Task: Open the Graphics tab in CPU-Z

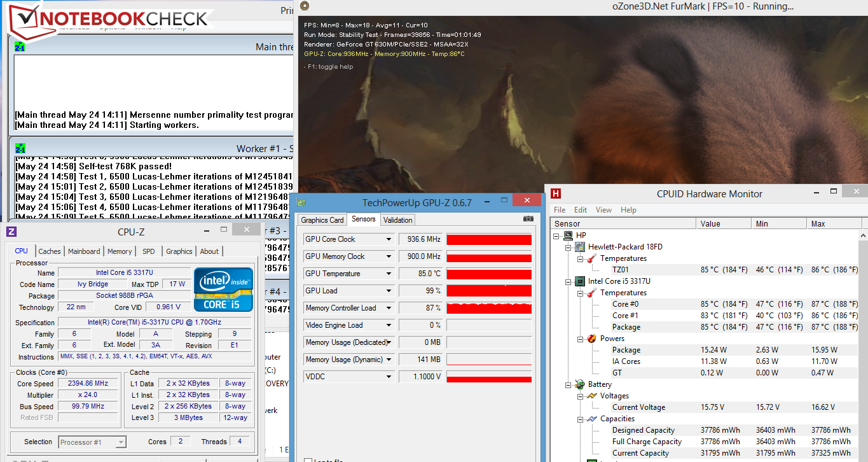Action: click(x=179, y=251)
